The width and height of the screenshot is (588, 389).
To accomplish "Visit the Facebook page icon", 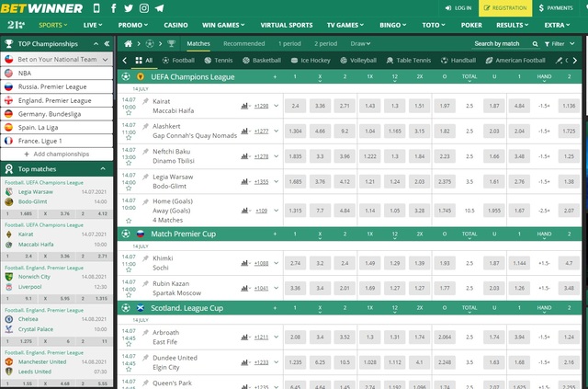I will tap(113, 8).
